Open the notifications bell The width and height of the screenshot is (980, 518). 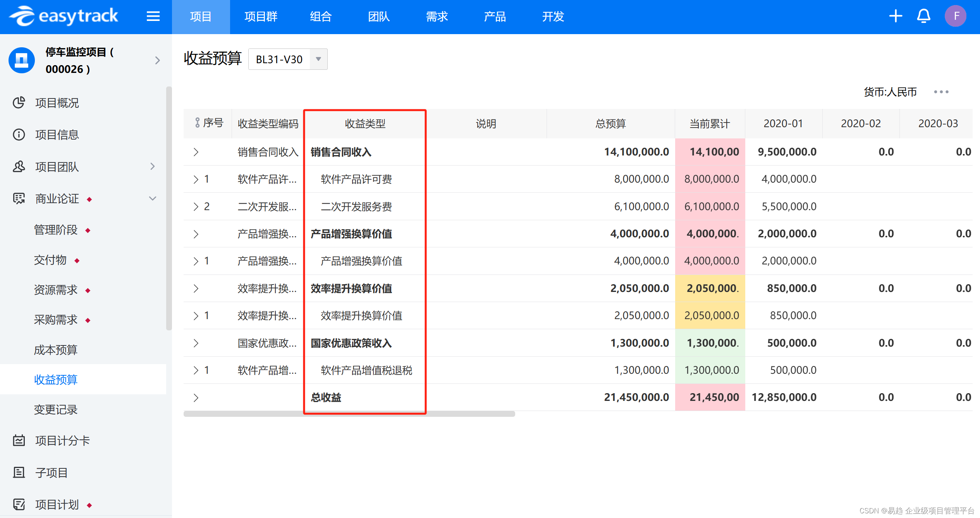(x=923, y=16)
